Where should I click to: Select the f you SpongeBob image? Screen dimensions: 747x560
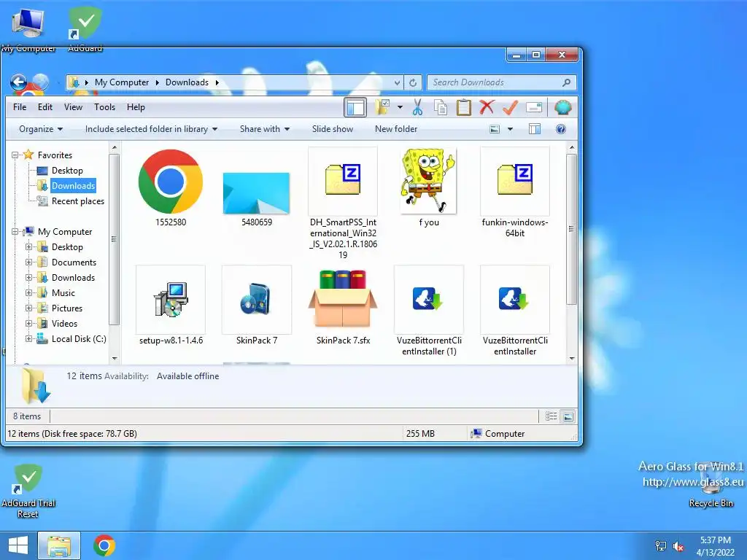point(429,188)
